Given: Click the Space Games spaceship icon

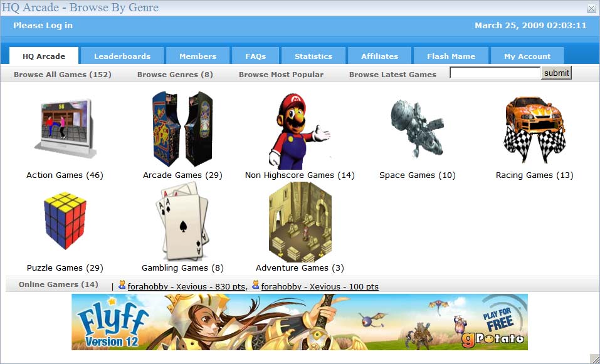Looking at the screenshot, I should pos(417,128).
